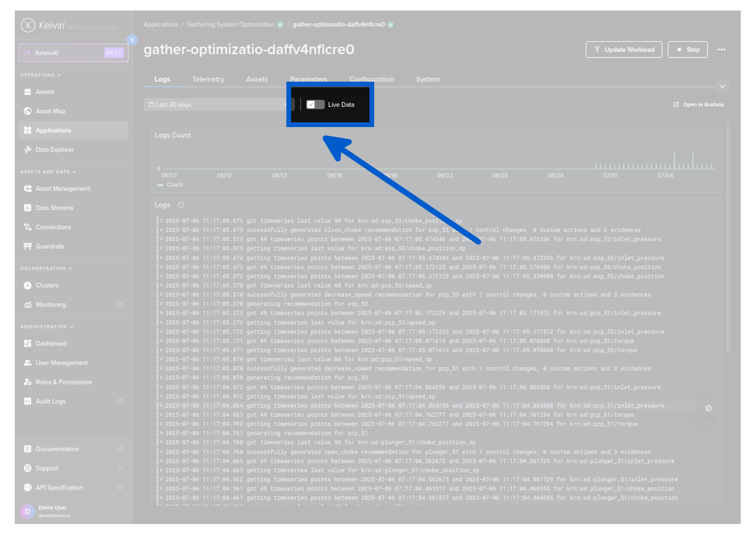Open the Last 30 days dropdown

tap(217, 105)
